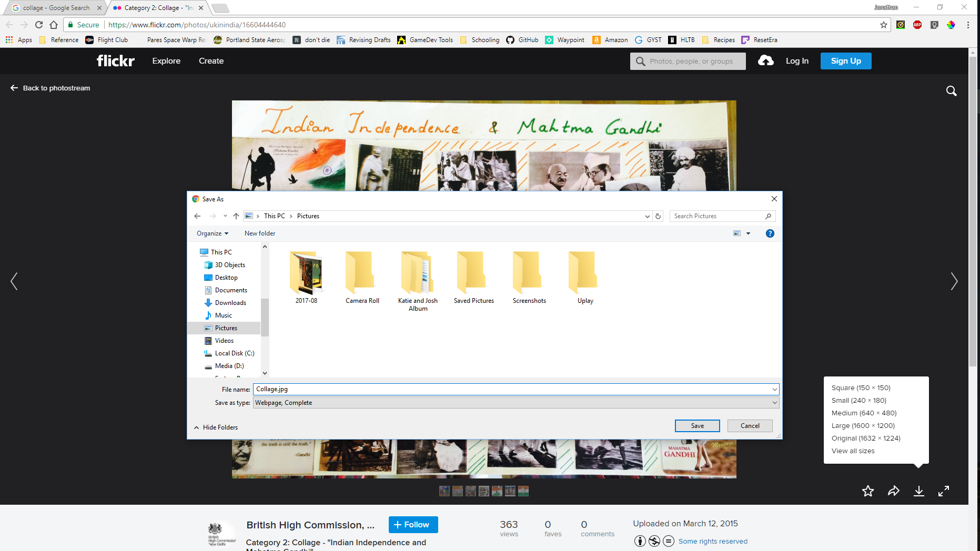This screenshot has width=980, height=551.
Task: Advance to next photo with right chevron
Action: [954, 281]
